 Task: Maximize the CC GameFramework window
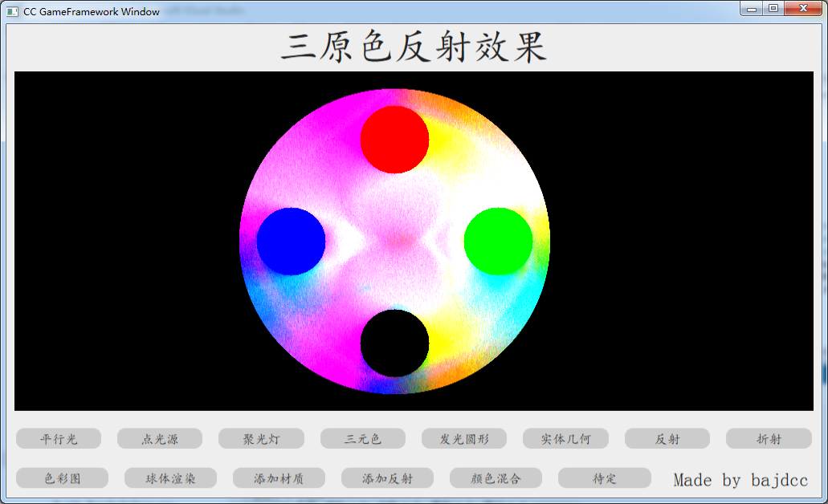tap(773, 9)
